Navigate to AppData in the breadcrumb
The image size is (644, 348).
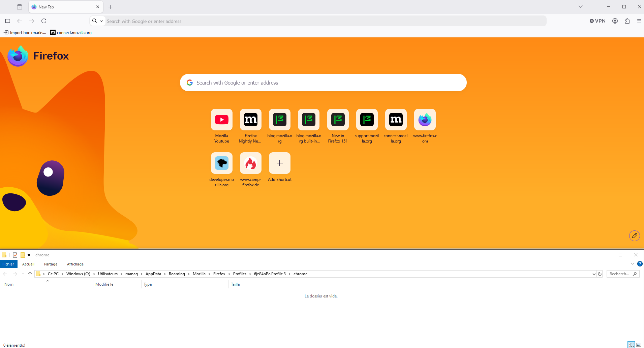pos(153,274)
